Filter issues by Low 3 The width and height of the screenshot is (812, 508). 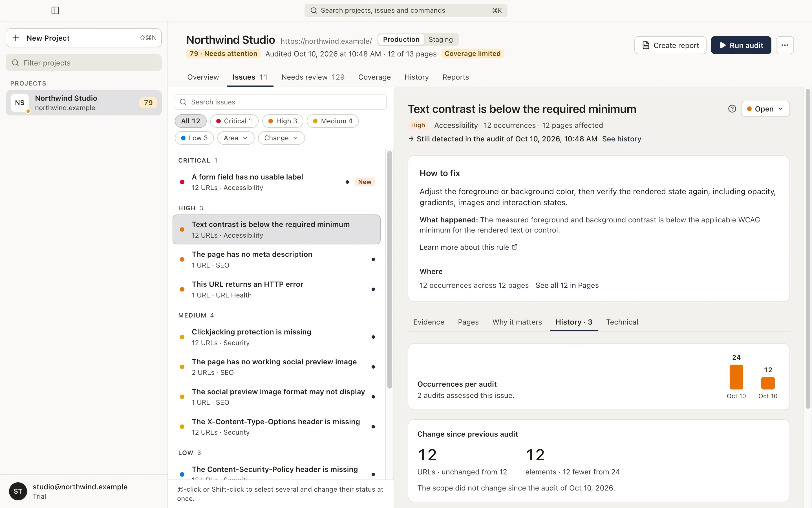click(x=194, y=138)
